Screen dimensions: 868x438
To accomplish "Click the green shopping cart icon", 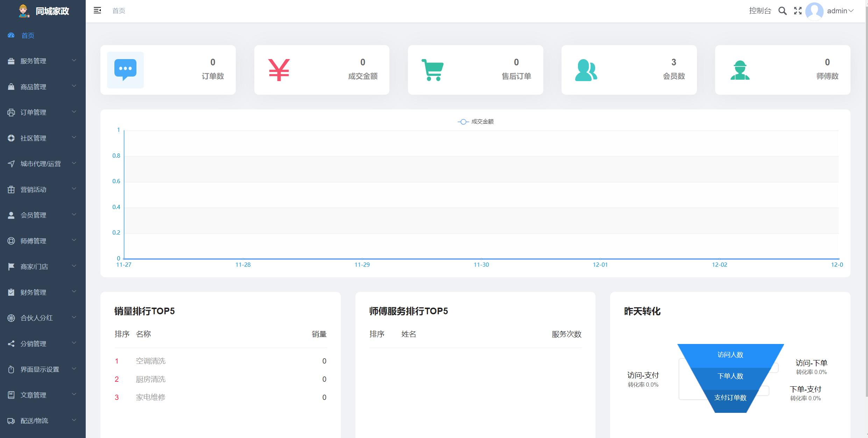I will [433, 70].
